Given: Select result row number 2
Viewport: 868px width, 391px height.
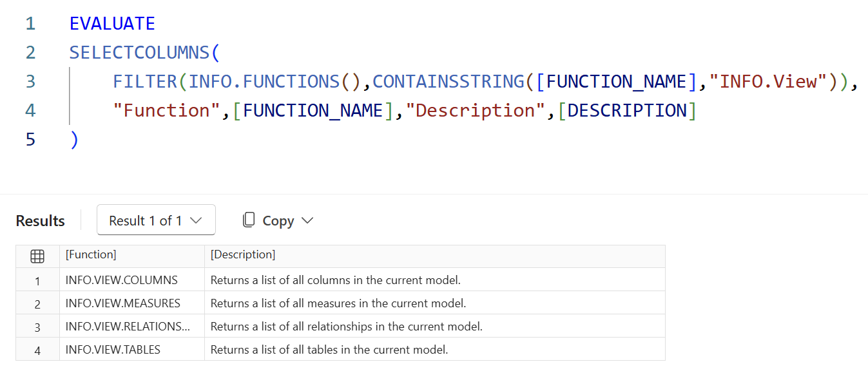Looking at the screenshot, I should tap(37, 303).
